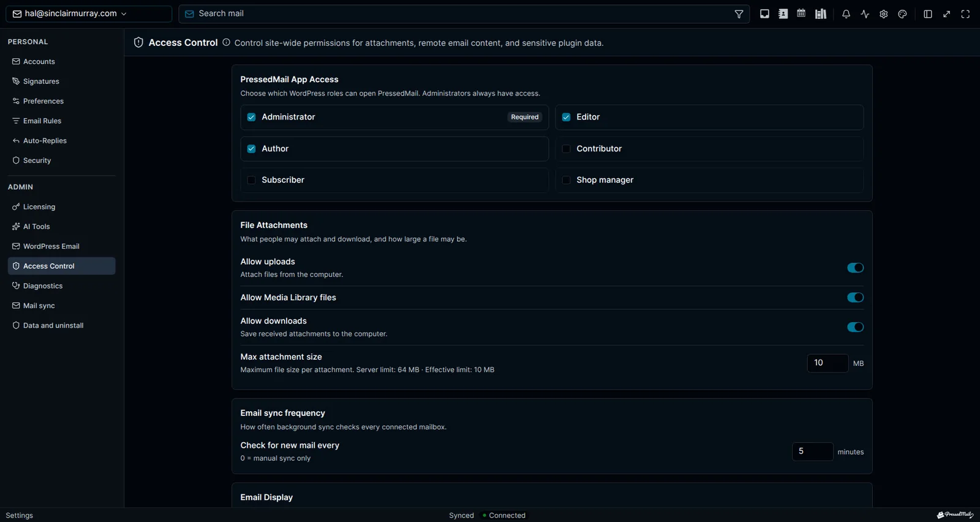Open Diagnostics admin page
Screen dimensions: 980x522
(x=61, y=286)
